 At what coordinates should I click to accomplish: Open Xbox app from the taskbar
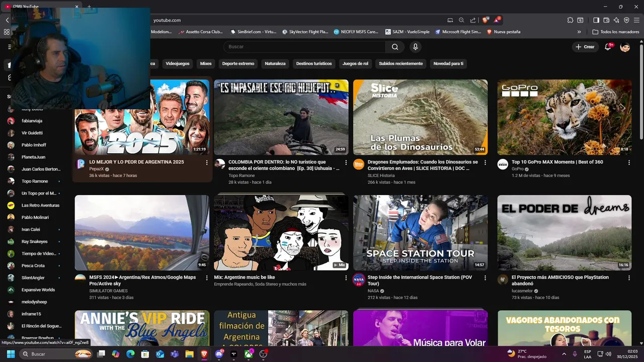pos(249,354)
